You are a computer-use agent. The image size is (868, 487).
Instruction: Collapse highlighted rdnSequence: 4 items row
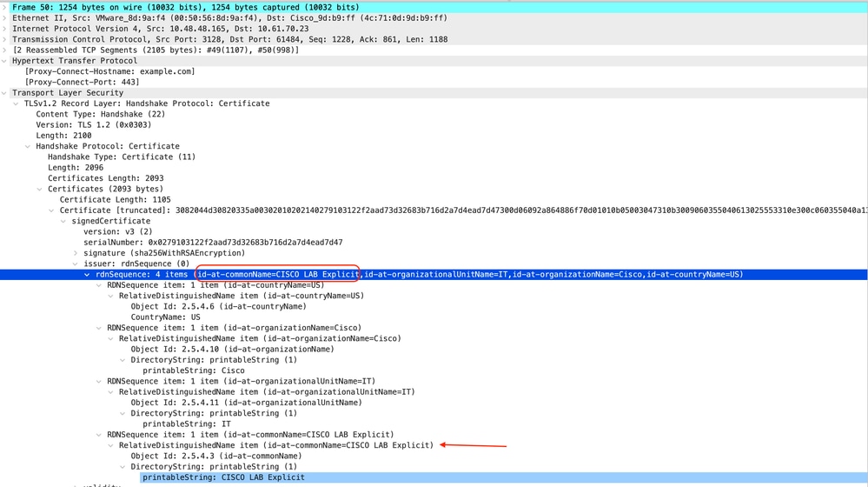click(x=87, y=274)
